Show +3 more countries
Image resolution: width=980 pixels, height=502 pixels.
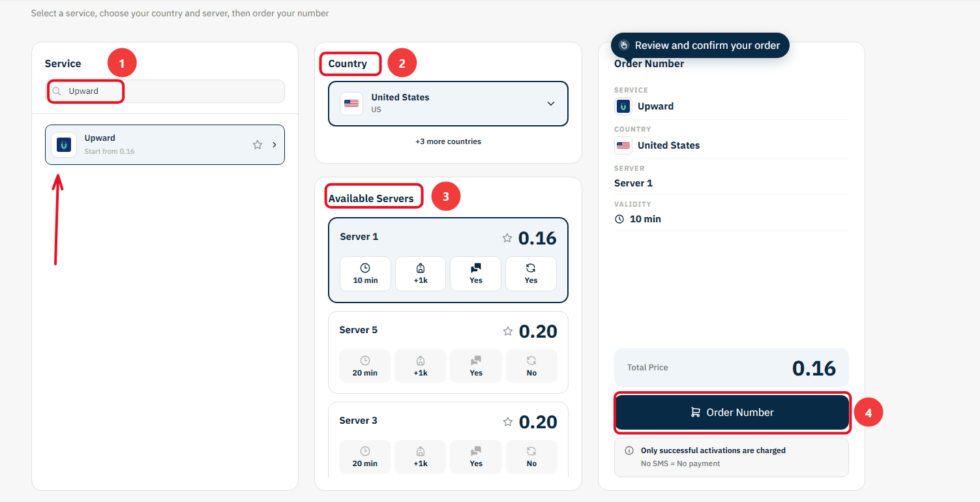[x=448, y=141]
